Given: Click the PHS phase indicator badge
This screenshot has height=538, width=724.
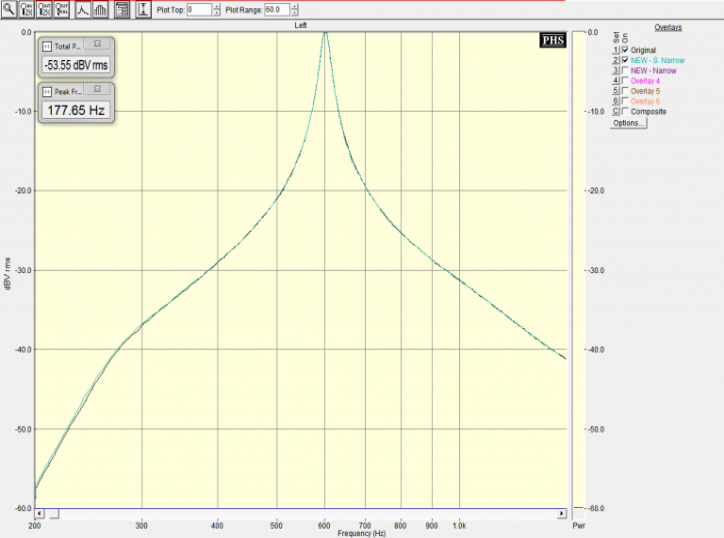Looking at the screenshot, I should point(552,40).
